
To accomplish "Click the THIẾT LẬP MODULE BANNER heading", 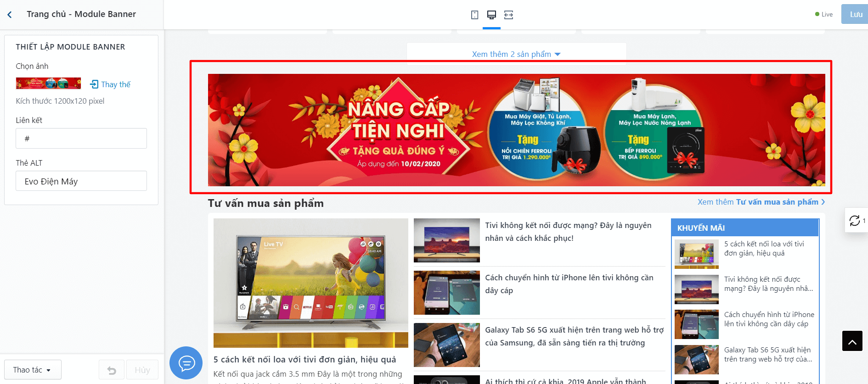I will point(70,47).
